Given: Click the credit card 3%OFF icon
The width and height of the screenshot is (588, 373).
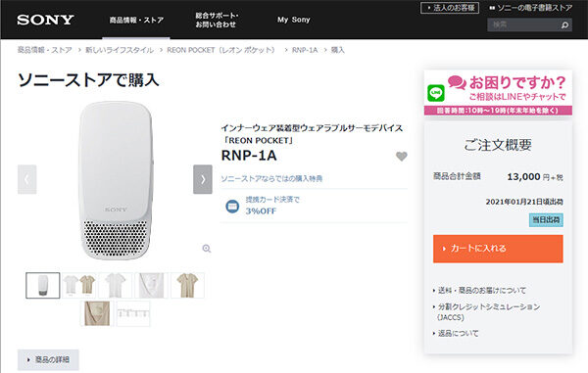Looking at the screenshot, I should (x=232, y=206).
